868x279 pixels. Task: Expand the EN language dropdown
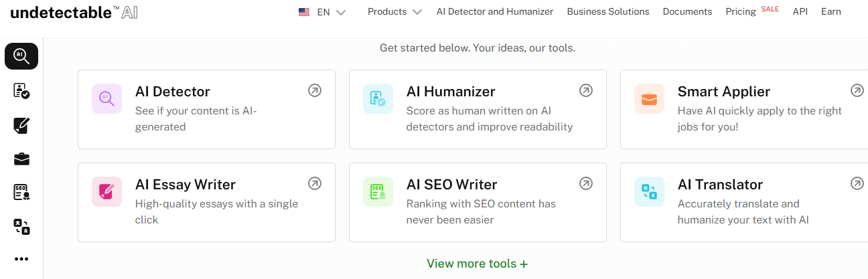(331, 12)
